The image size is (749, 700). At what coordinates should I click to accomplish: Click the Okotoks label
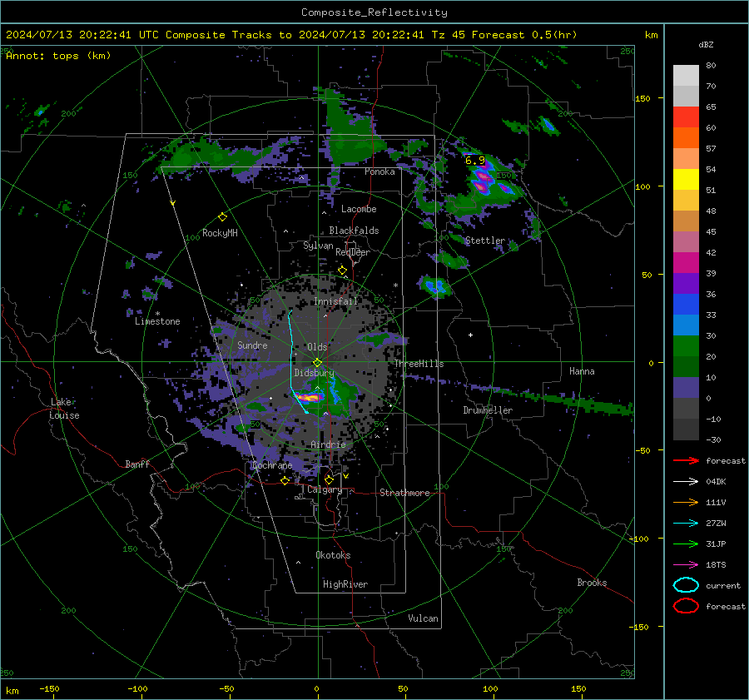333,555
